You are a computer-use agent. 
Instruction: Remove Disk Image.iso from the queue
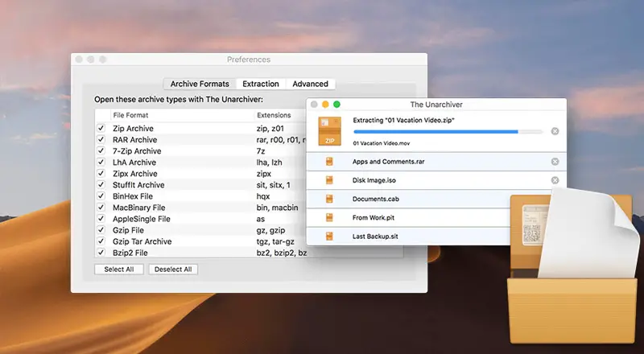pyautogui.click(x=555, y=180)
